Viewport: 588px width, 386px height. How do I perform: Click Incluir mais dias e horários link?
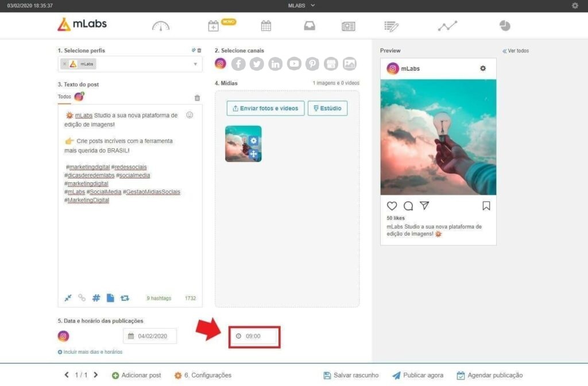(x=90, y=352)
